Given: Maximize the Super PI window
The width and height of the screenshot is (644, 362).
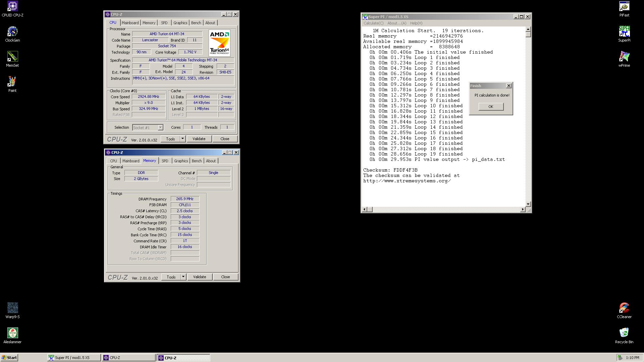Looking at the screenshot, I should point(521,16).
